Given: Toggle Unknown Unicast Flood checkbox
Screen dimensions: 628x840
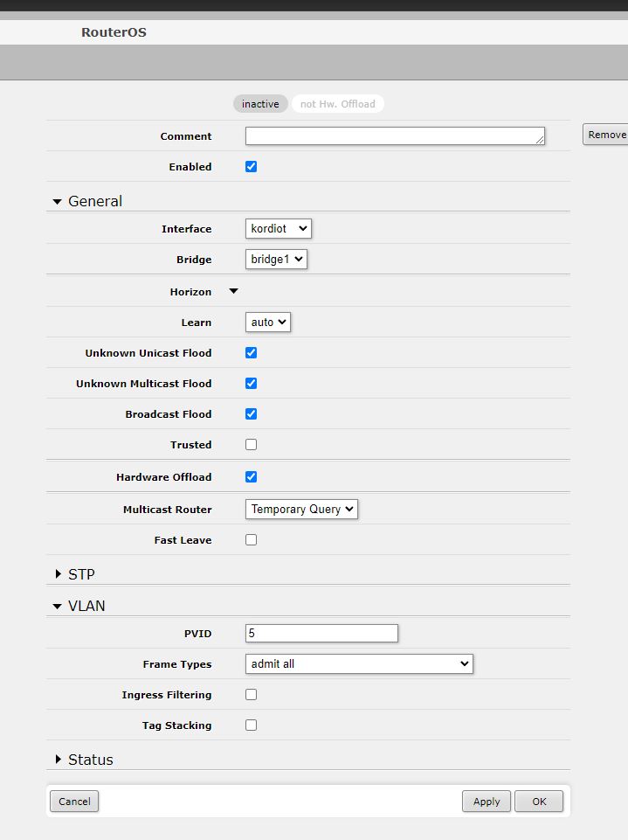Looking at the screenshot, I should pos(252,353).
